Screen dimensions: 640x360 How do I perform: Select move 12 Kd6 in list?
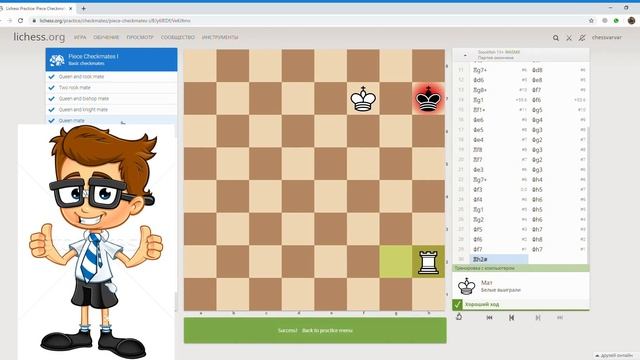pyautogui.click(x=499, y=80)
